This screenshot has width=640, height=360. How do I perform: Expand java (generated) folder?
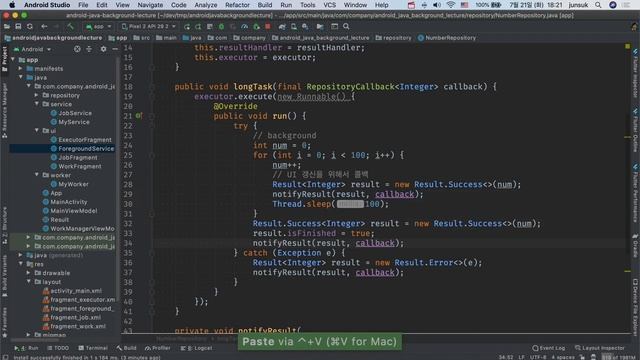click(21, 255)
